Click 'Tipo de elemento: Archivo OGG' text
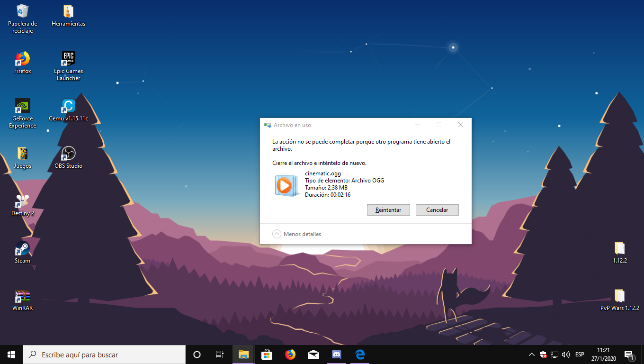The height and width of the screenshot is (364, 644). tap(344, 181)
